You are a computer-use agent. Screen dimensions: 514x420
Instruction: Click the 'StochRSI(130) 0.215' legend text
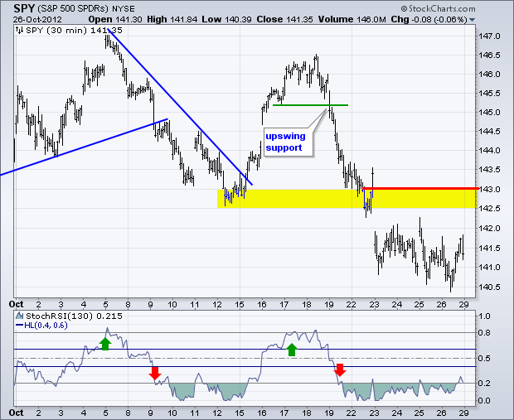pos(74,316)
